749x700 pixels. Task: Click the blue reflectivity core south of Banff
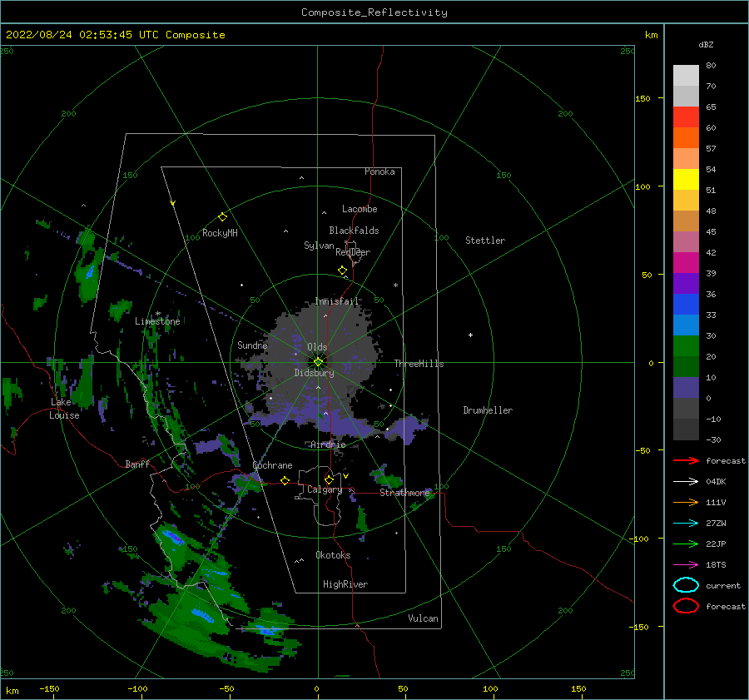click(x=172, y=536)
